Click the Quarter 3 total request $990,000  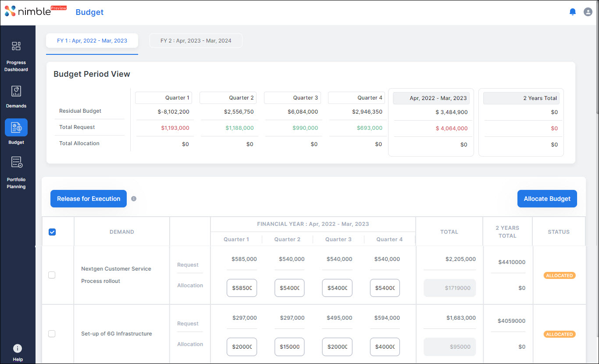305,128
